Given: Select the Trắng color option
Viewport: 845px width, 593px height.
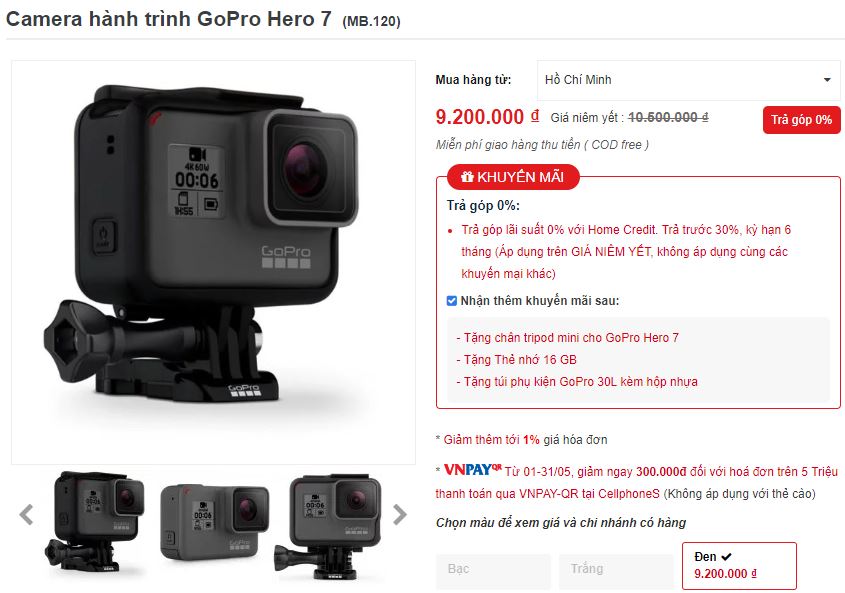Looking at the screenshot, I should coord(616,570).
